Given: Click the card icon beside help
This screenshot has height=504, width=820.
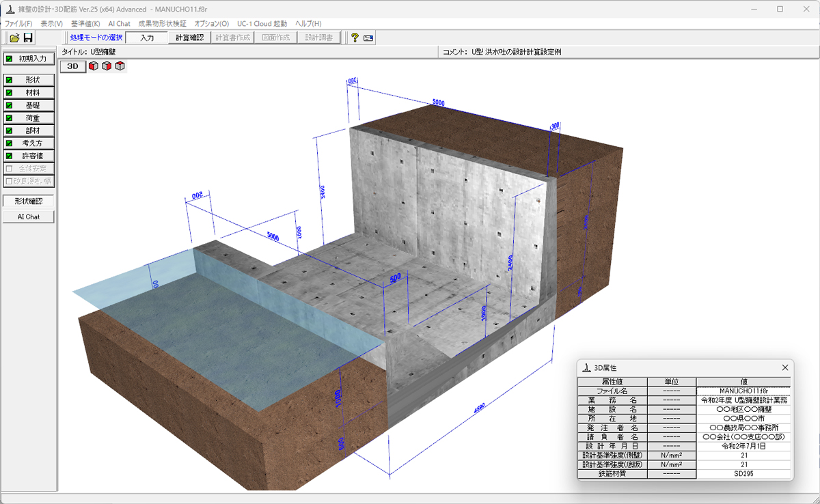Looking at the screenshot, I should [368, 38].
